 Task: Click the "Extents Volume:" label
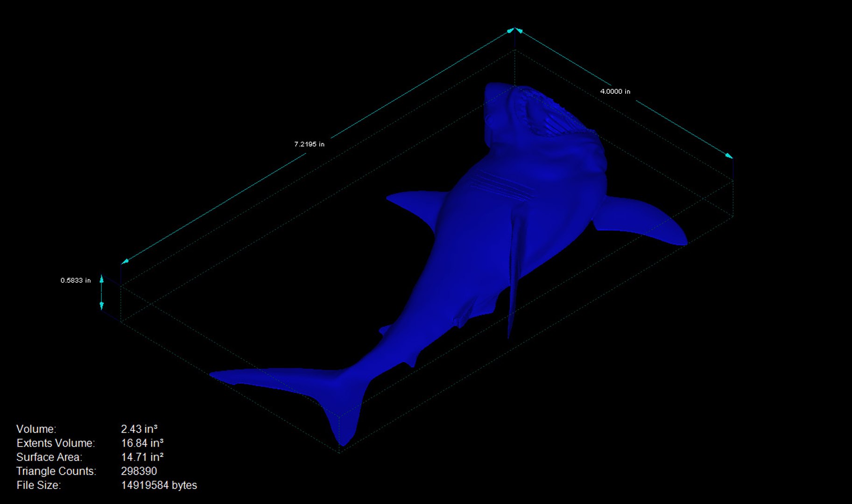(56, 443)
